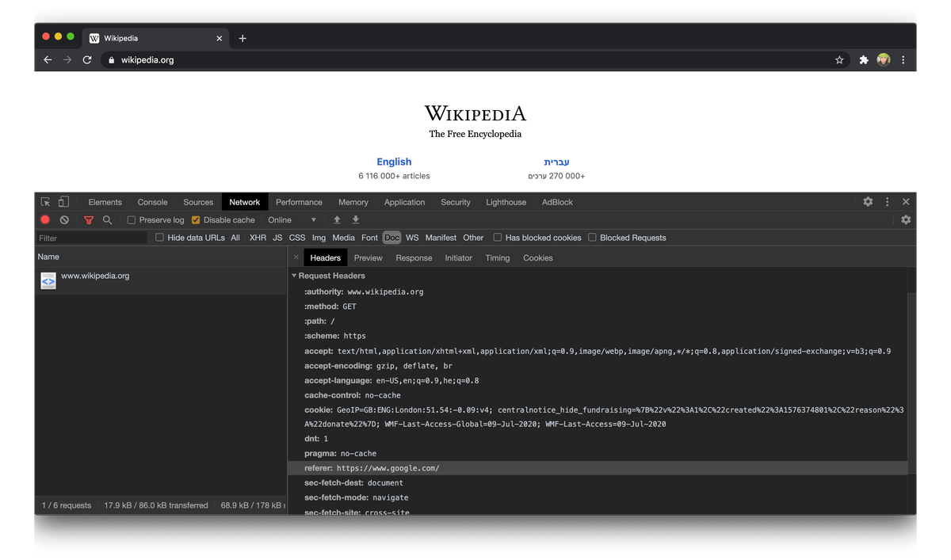
Task: Filter requests by Img
Action: tap(319, 238)
